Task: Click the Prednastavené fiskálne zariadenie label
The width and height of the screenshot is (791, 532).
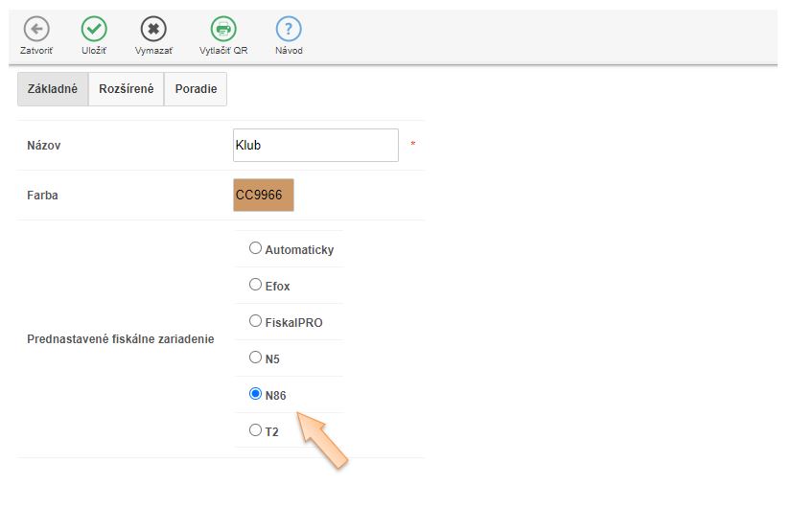Action: pyautogui.click(x=121, y=339)
